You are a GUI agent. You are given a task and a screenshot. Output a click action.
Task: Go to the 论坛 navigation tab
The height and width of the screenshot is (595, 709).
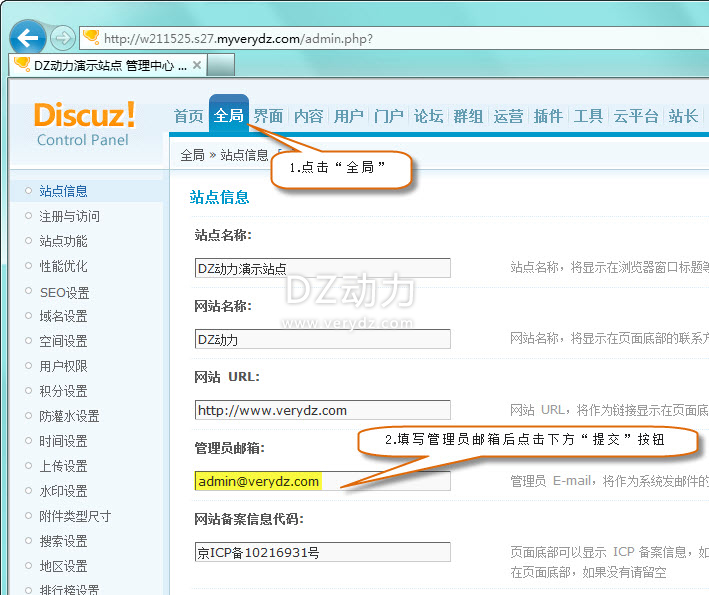click(x=428, y=116)
